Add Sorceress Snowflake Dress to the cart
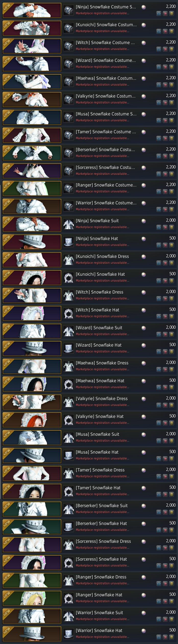This screenshot has height=644, width=178. [165, 548]
